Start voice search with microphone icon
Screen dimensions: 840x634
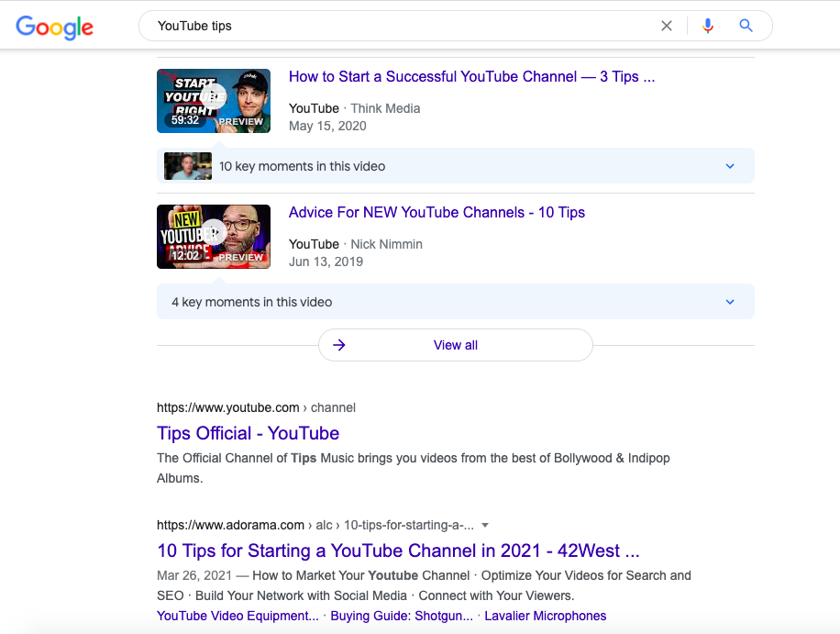click(708, 26)
